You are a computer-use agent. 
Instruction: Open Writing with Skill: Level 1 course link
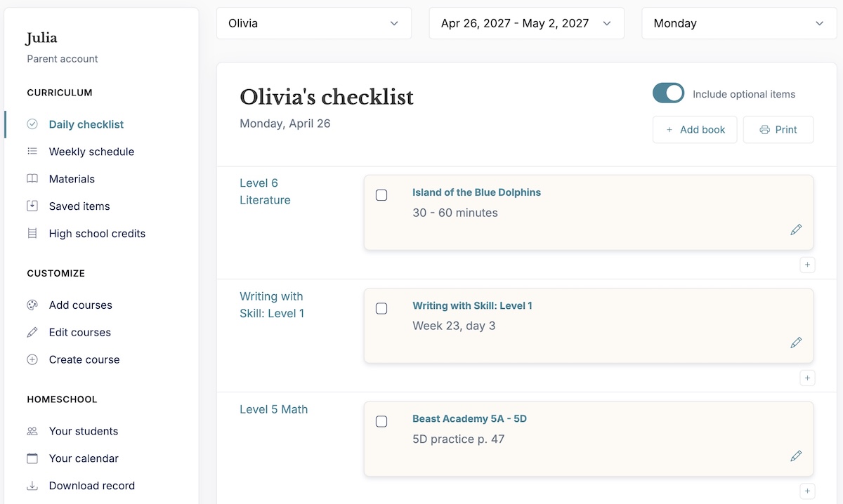pyautogui.click(x=272, y=305)
